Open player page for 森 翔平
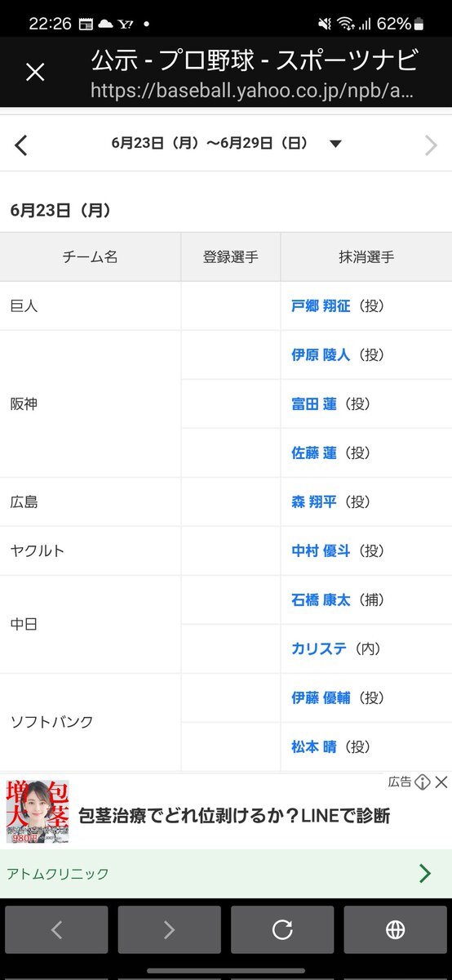The height and width of the screenshot is (980, 452). [x=314, y=502]
